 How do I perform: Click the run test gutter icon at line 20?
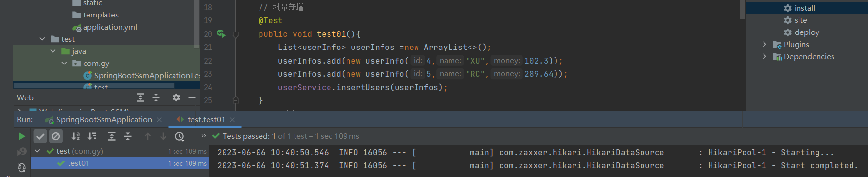[221, 33]
